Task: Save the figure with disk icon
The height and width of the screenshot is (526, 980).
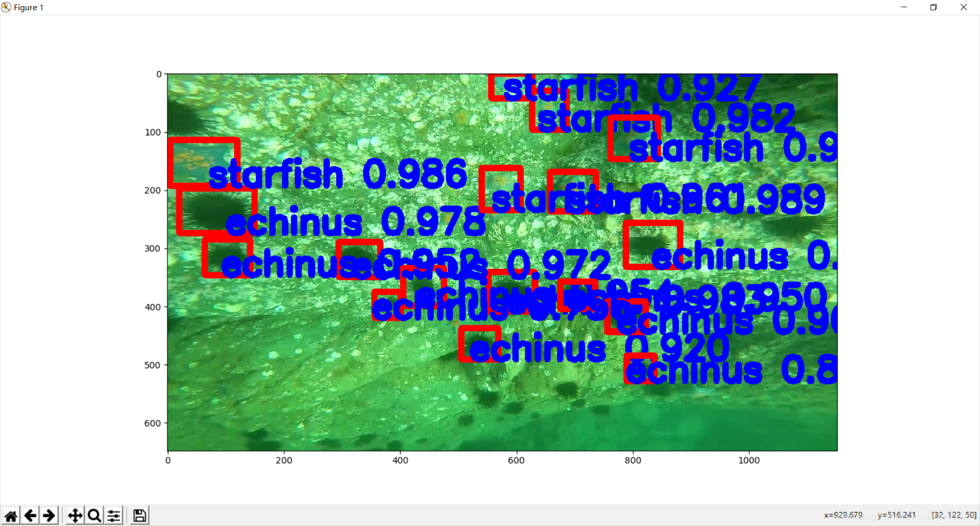Action: coord(139,516)
